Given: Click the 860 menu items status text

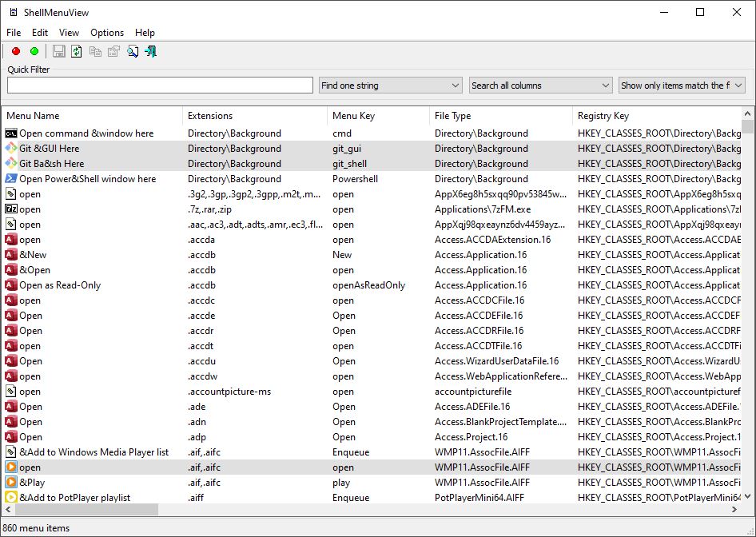Looking at the screenshot, I should tap(36, 528).
